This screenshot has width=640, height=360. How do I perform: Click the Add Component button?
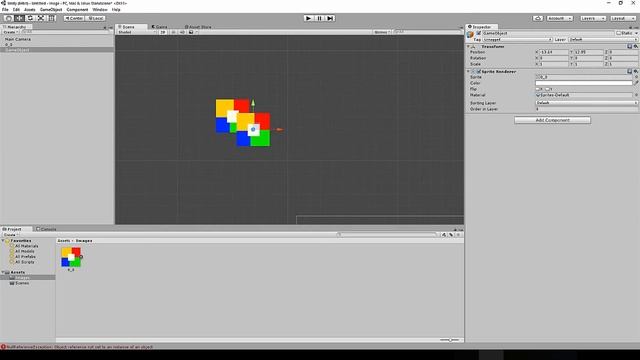pyautogui.click(x=552, y=120)
